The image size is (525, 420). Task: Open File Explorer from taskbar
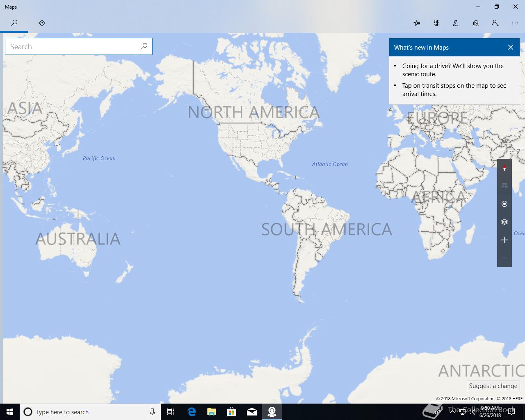click(x=211, y=412)
